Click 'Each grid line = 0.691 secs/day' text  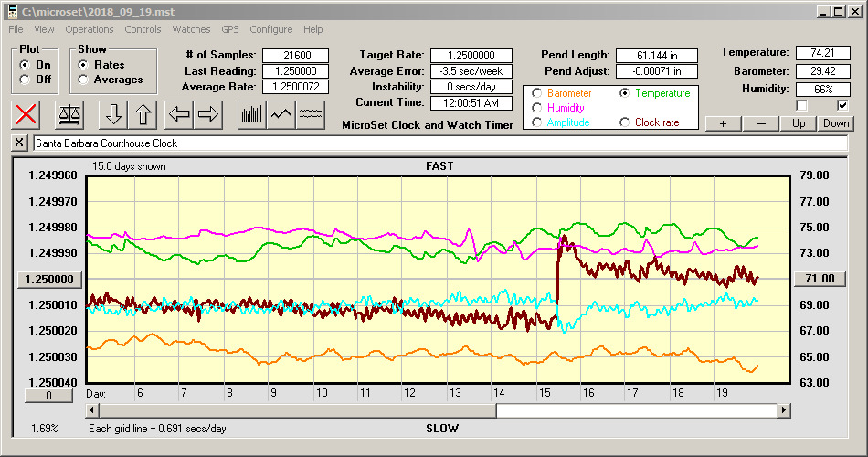pyautogui.click(x=157, y=428)
